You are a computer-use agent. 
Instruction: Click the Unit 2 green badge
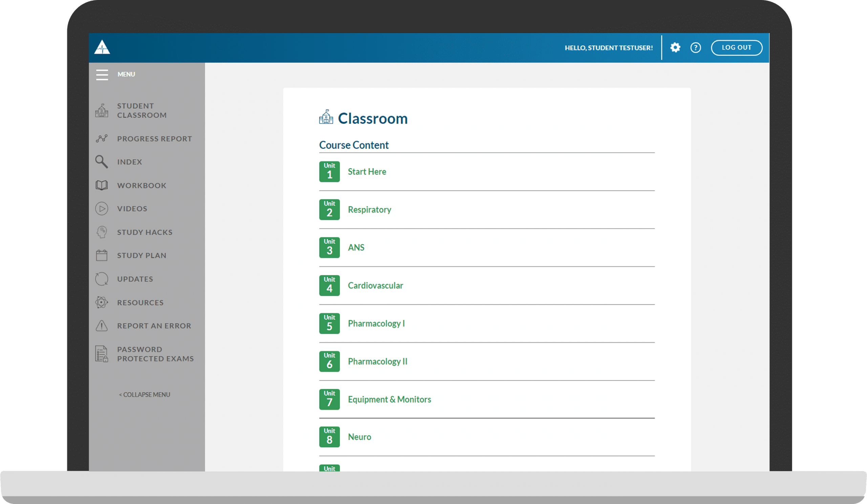(x=329, y=210)
